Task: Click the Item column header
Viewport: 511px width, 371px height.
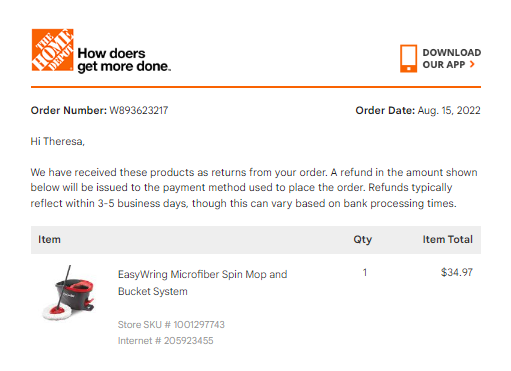Action: pyautogui.click(x=49, y=239)
